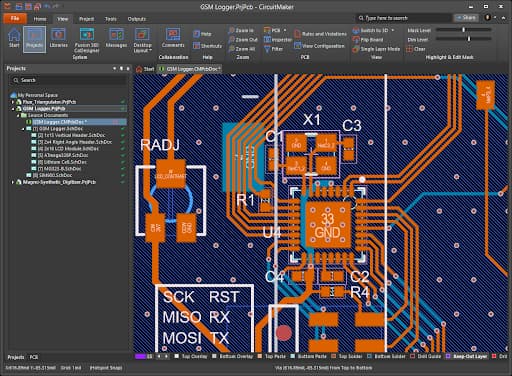
Task: Click the Projects panel Search field
Action: pos(68,80)
